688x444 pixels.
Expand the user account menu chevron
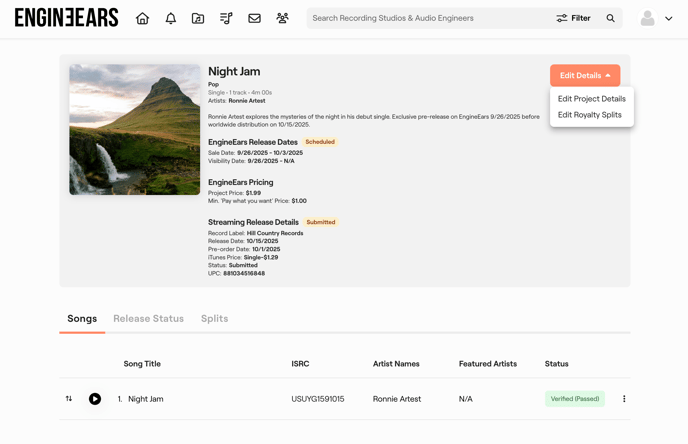point(668,18)
